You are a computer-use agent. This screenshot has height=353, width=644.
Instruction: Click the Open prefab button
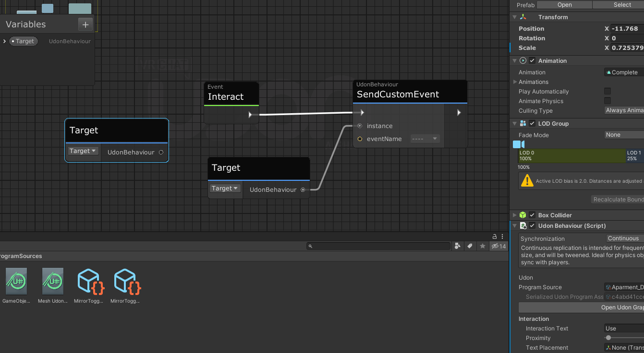565,5
